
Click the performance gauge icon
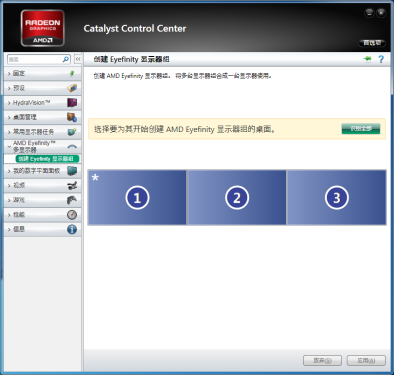[72, 215]
